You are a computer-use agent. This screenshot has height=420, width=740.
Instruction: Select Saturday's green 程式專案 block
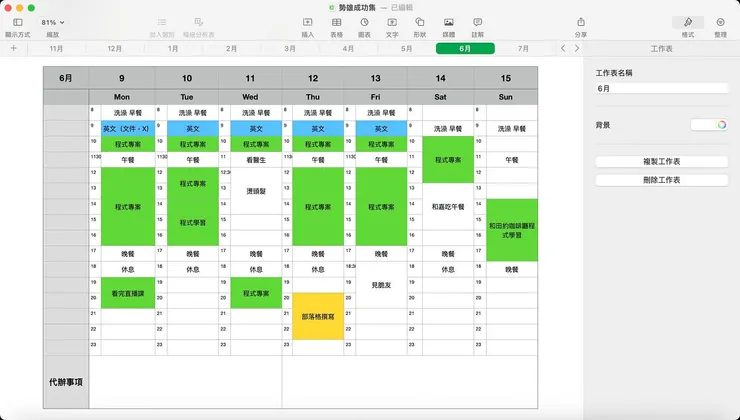(x=448, y=160)
